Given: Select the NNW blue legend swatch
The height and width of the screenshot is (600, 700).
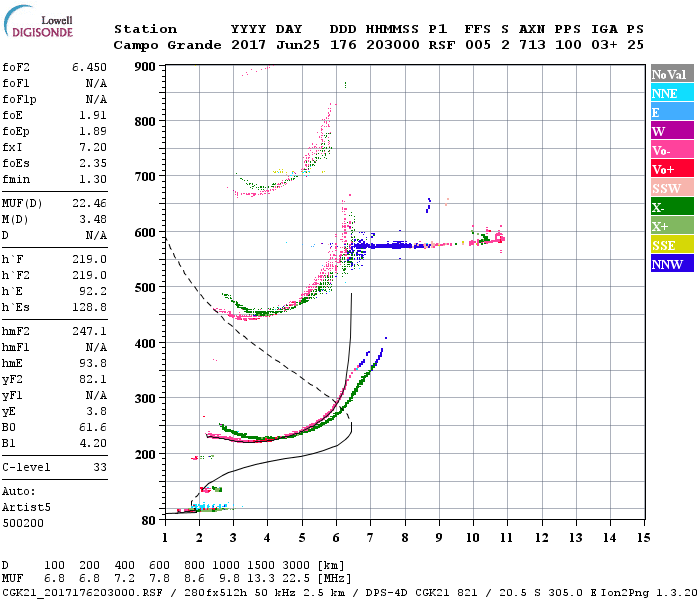Looking at the screenshot, I should (x=672, y=263).
